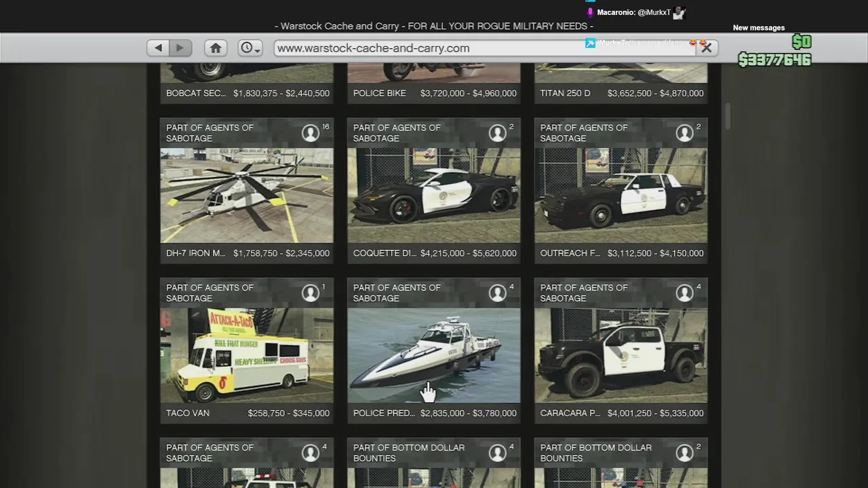Click the player count icon on Coquette D1 card

(498, 133)
